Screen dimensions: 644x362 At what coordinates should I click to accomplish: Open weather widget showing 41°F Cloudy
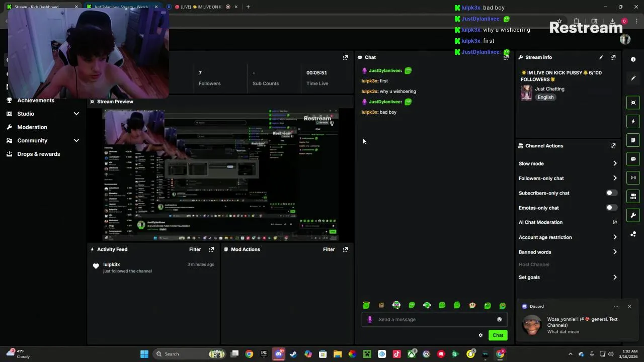18,354
